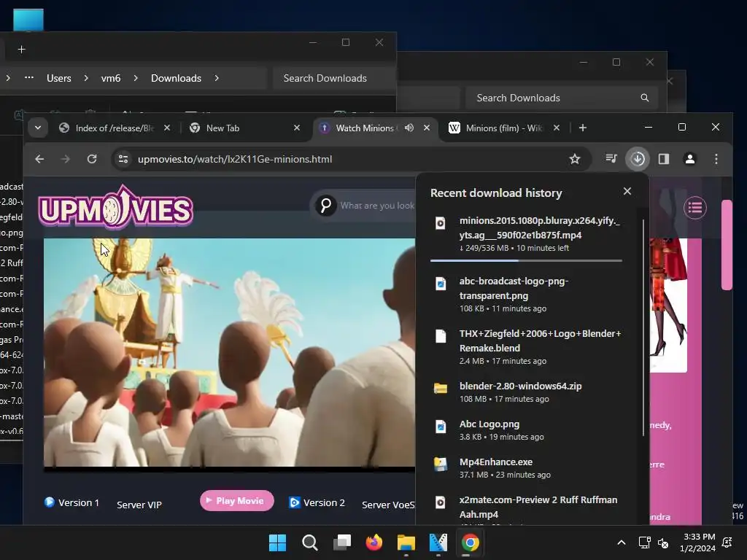The height and width of the screenshot is (560, 747).
Task: Open taskbar Search
Action: 309,542
